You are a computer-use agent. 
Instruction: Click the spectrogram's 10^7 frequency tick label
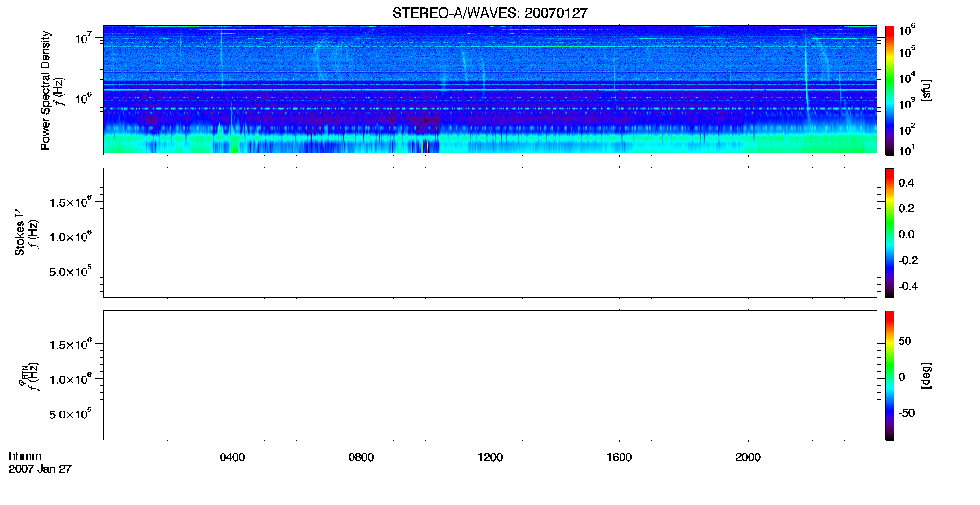tap(83, 37)
